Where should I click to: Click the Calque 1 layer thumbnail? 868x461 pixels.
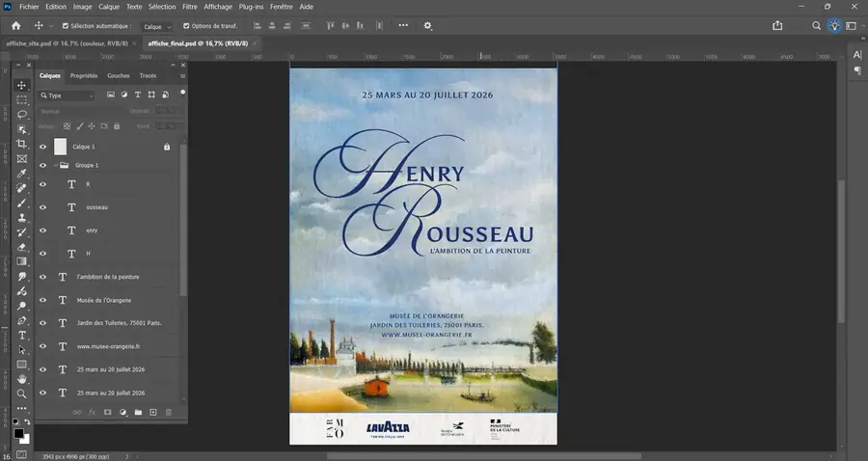[x=60, y=147]
